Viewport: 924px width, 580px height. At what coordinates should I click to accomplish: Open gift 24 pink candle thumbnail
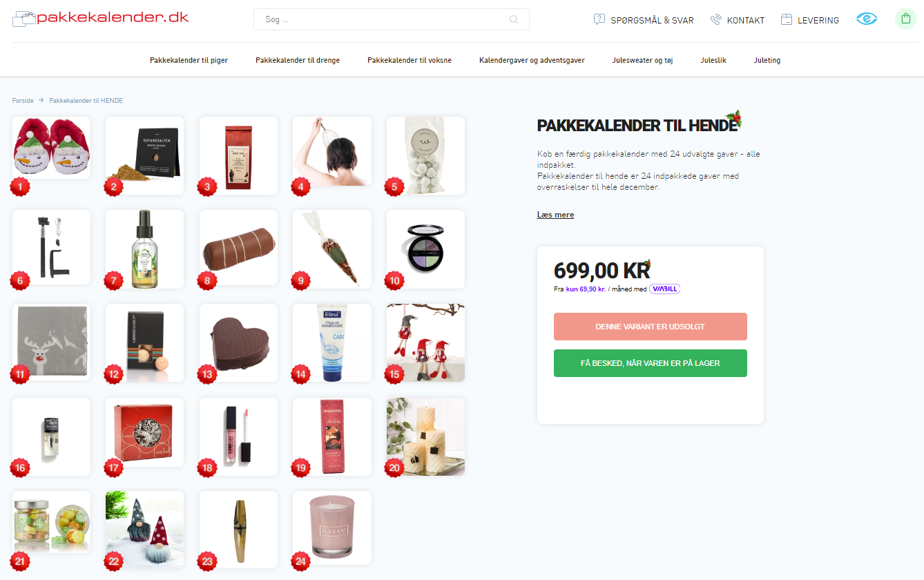click(x=332, y=528)
